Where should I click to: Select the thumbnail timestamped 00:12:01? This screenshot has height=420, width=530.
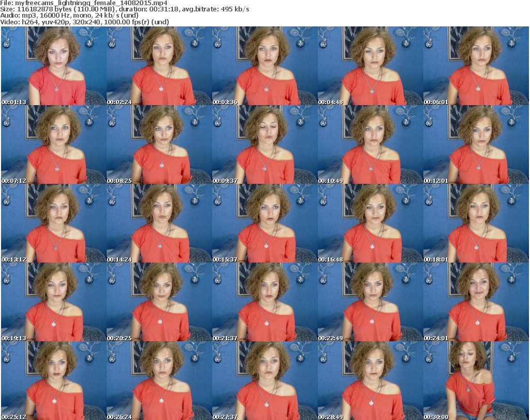pyautogui.click(x=476, y=144)
